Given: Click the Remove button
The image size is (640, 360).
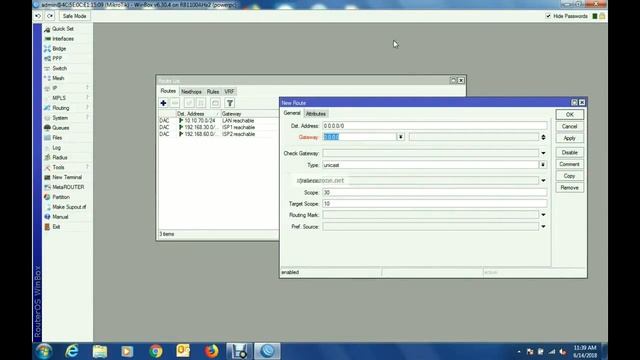Looking at the screenshot, I should coord(569,188).
